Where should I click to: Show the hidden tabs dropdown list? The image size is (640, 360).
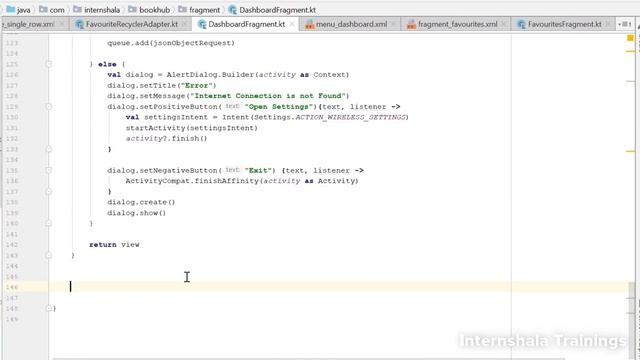[624, 24]
